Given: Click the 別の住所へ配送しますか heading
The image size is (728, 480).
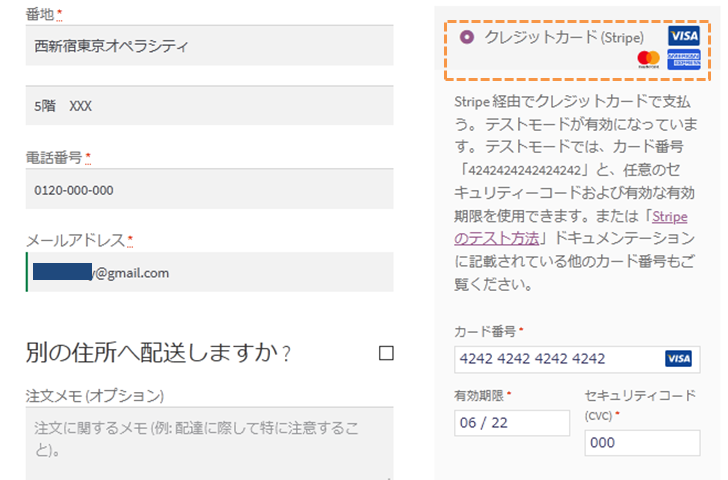Looking at the screenshot, I should tap(158, 352).
